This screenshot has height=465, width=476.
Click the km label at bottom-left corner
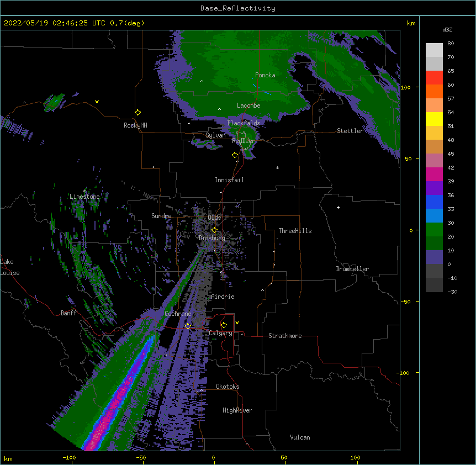[8, 459]
